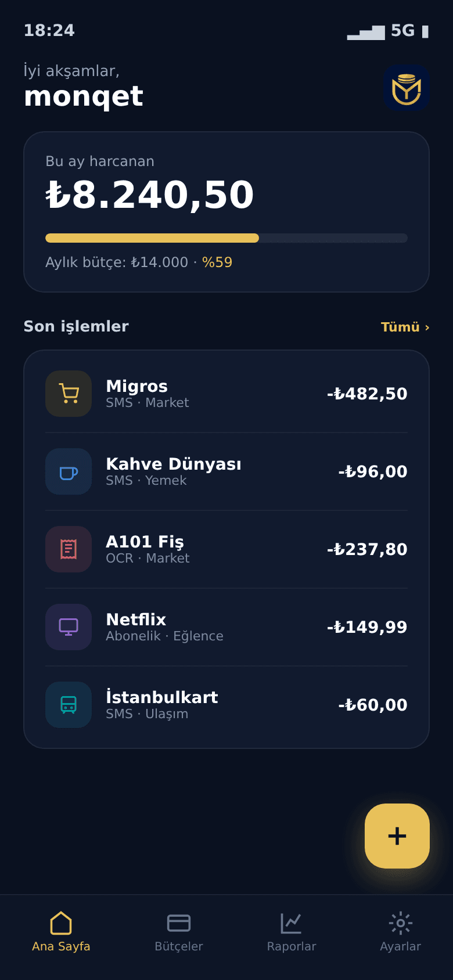Switch to the Raporlar tab
This screenshot has height=980, width=453.
point(292,932)
